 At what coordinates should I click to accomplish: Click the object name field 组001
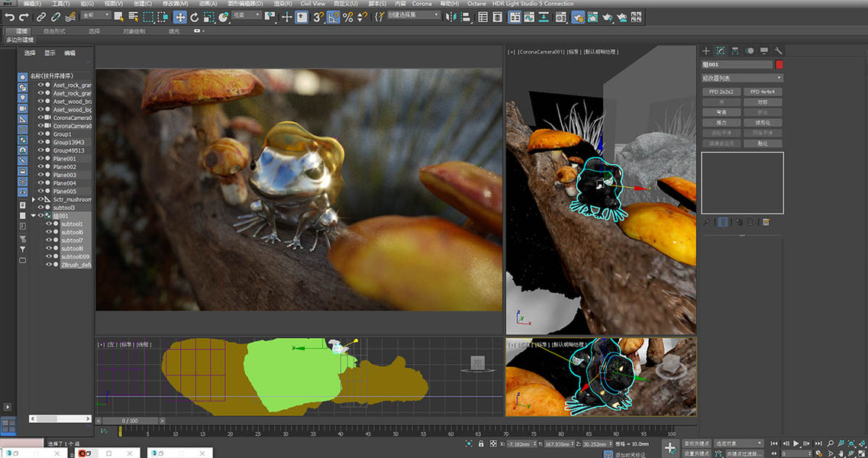[736, 65]
